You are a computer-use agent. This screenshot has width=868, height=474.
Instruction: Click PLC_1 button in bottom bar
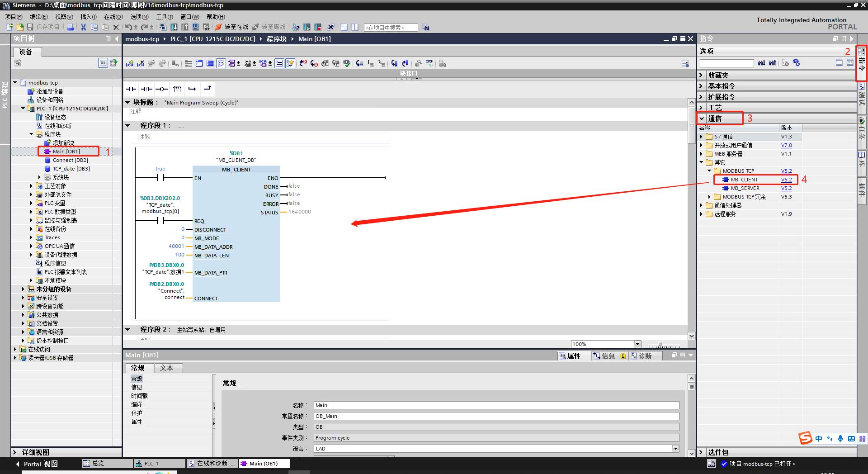pos(160,464)
